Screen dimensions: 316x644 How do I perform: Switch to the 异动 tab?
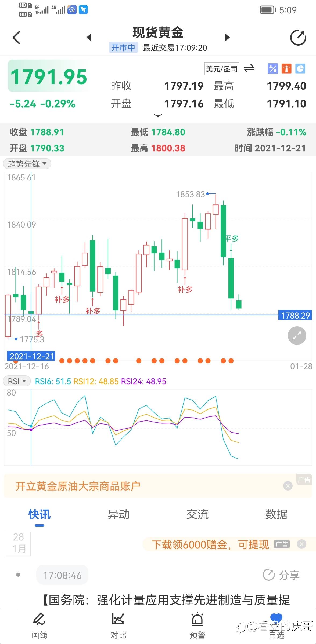[118, 515]
